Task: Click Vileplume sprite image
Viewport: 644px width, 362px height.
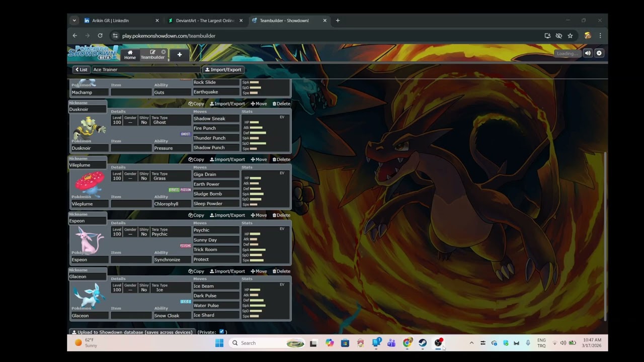Action: (89, 183)
